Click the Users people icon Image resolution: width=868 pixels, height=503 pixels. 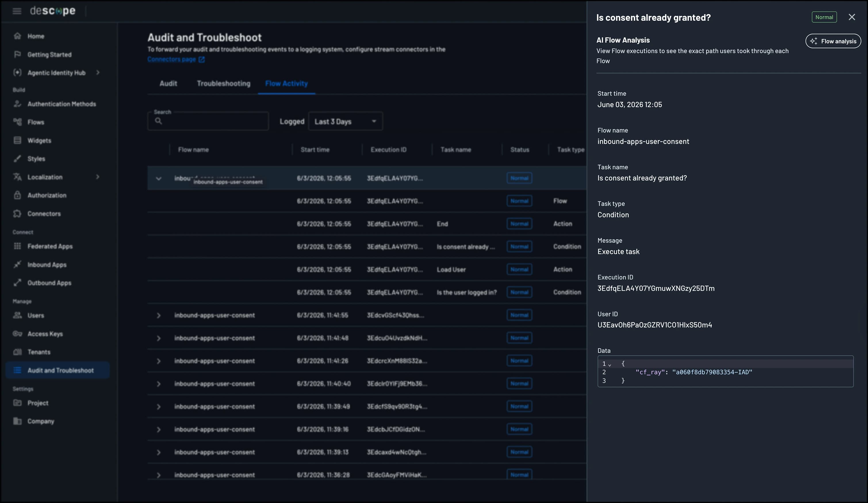click(x=18, y=315)
